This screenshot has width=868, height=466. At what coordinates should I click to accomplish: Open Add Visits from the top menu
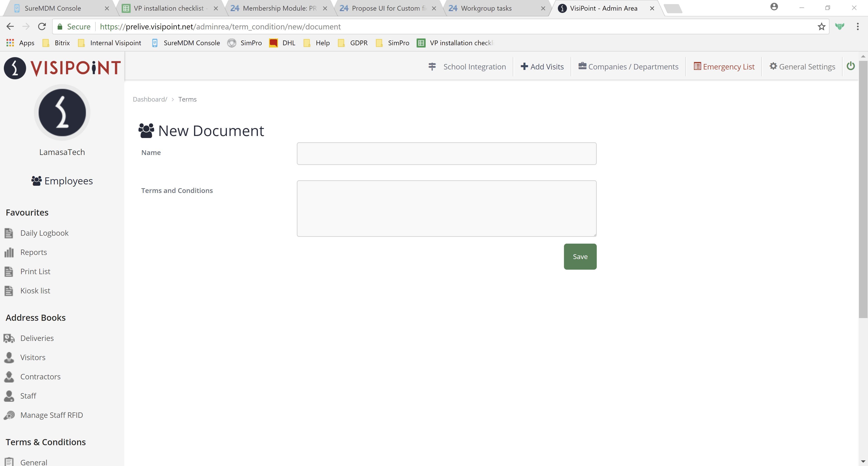tap(542, 67)
